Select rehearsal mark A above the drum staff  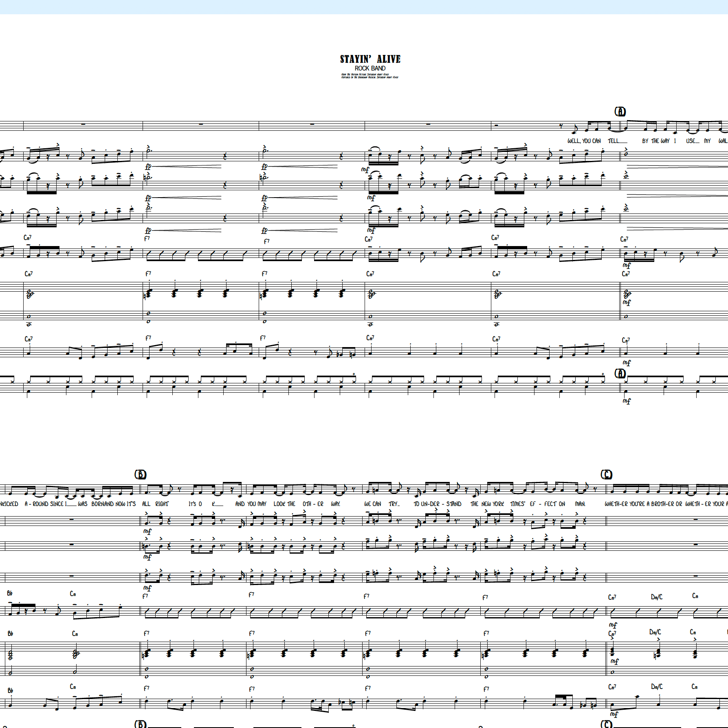click(620, 373)
